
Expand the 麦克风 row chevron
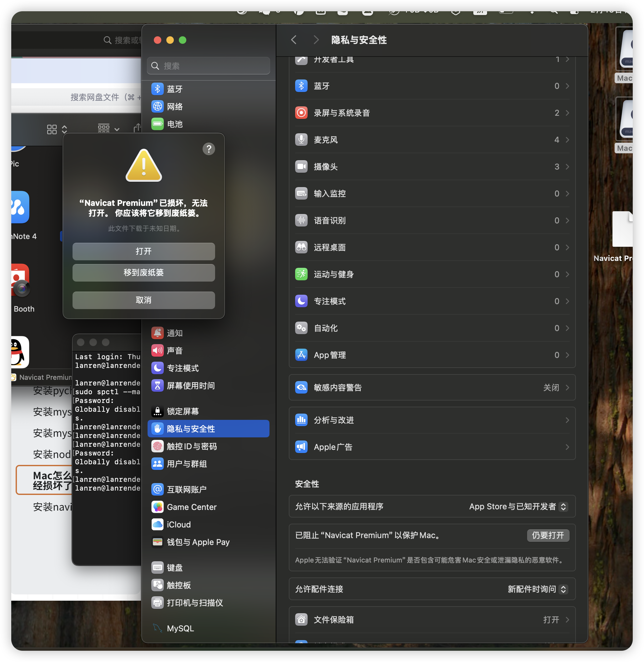(x=567, y=140)
